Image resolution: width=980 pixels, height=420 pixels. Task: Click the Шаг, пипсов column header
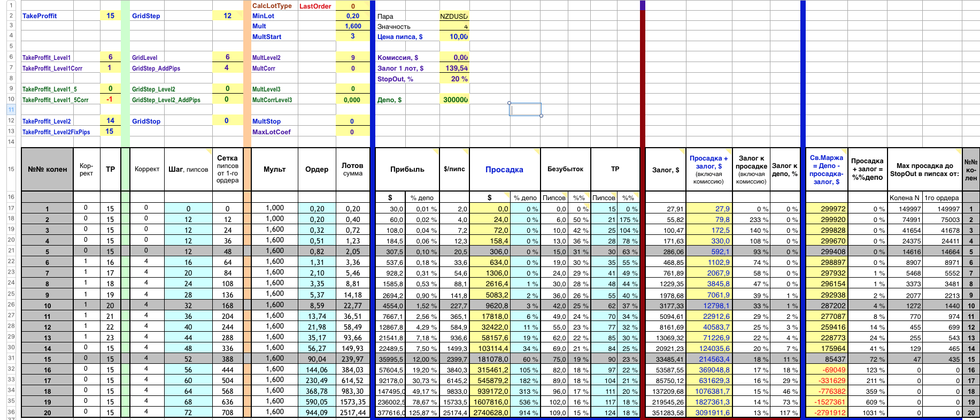(x=188, y=169)
